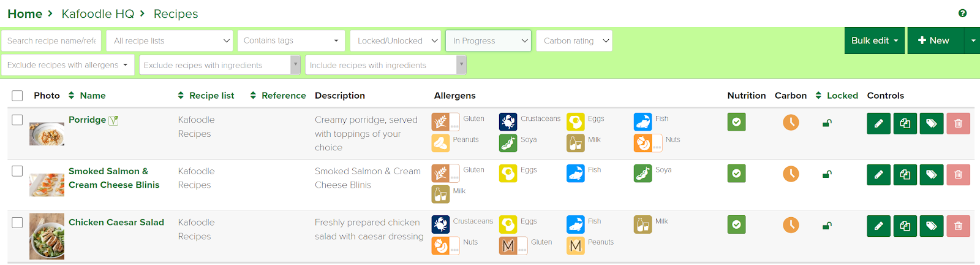Open the help question mark icon
This screenshot has width=980, height=265.
[x=962, y=13]
